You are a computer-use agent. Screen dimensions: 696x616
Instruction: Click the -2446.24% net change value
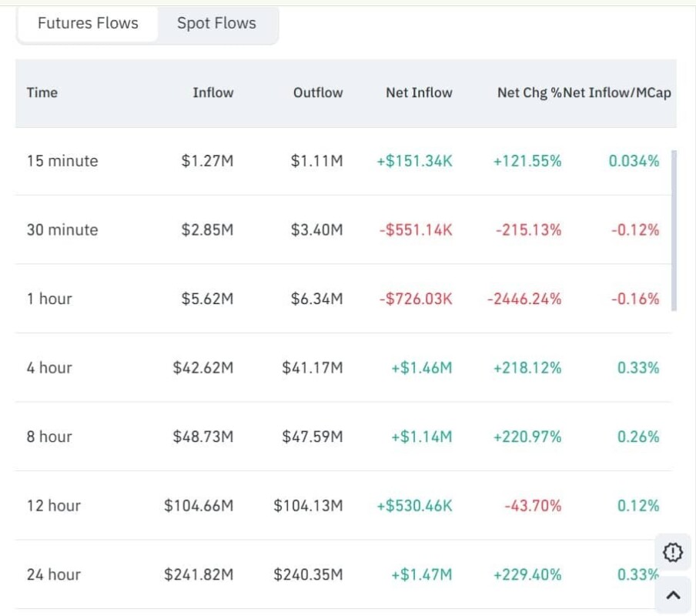[x=524, y=299]
